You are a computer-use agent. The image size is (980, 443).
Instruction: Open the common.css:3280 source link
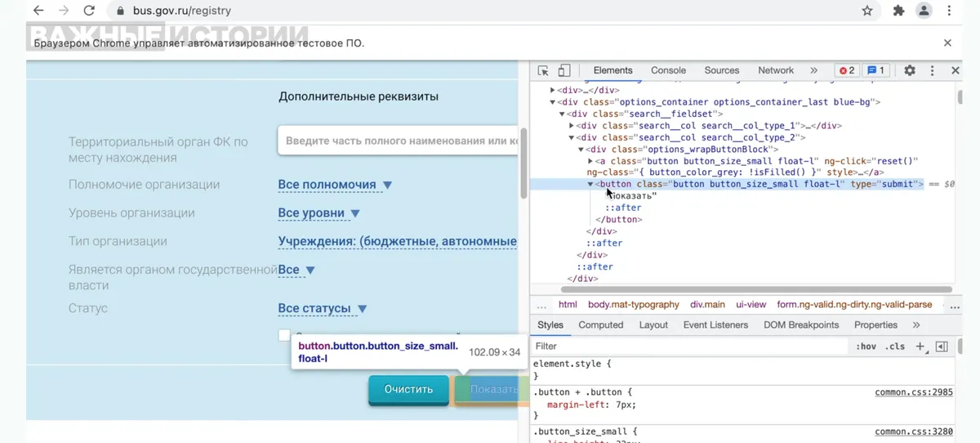[914, 432]
